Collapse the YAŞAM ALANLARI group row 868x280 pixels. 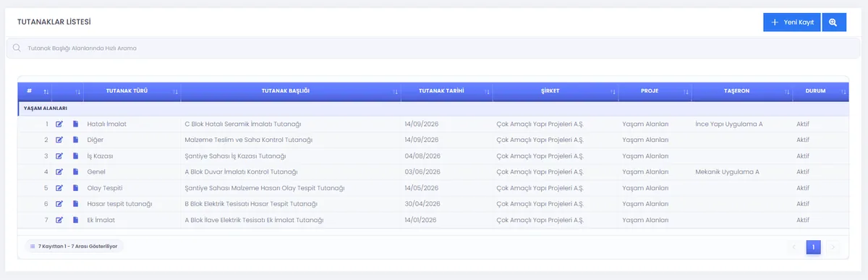click(434, 108)
